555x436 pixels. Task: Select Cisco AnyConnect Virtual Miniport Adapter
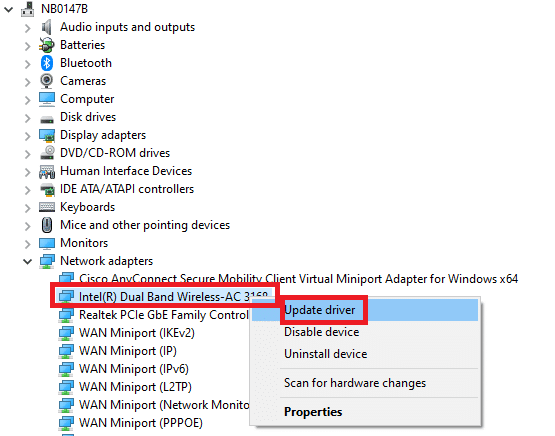(x=298, y=279)
